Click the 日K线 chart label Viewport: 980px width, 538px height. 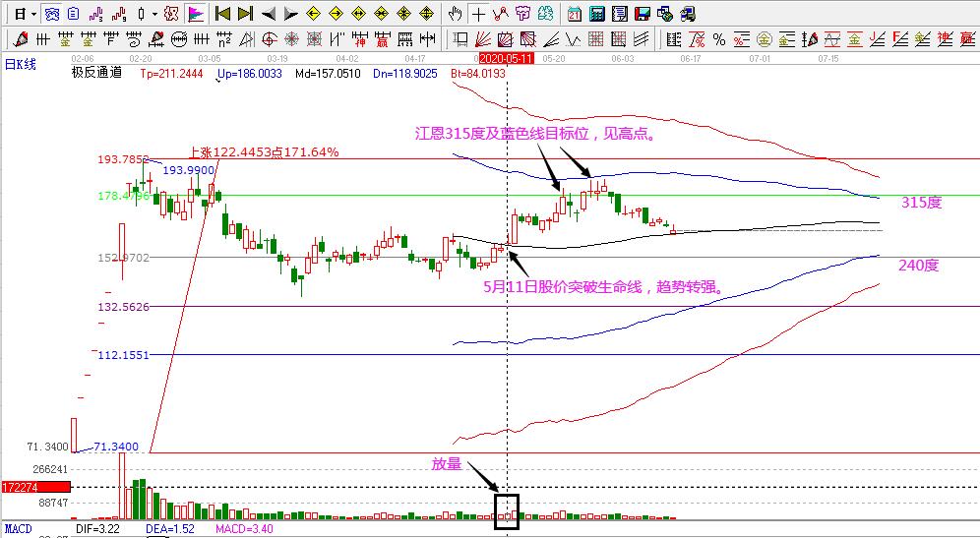[20, 64]
